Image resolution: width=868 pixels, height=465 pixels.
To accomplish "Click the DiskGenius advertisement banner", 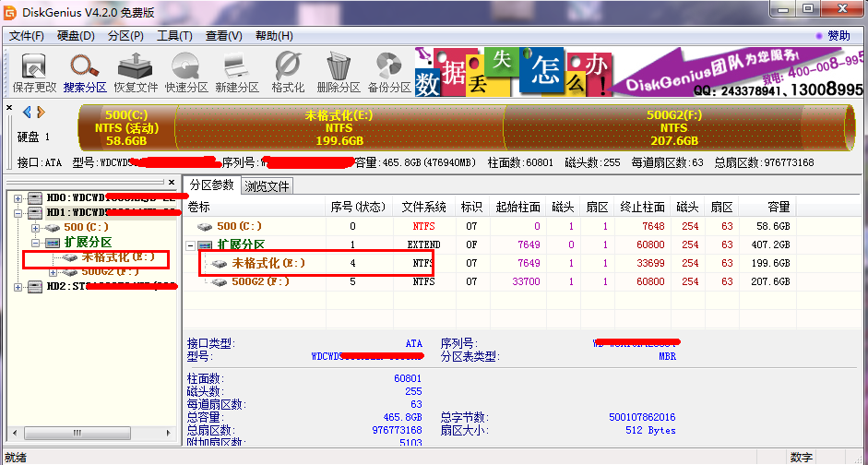I will (x=639, y=71).
